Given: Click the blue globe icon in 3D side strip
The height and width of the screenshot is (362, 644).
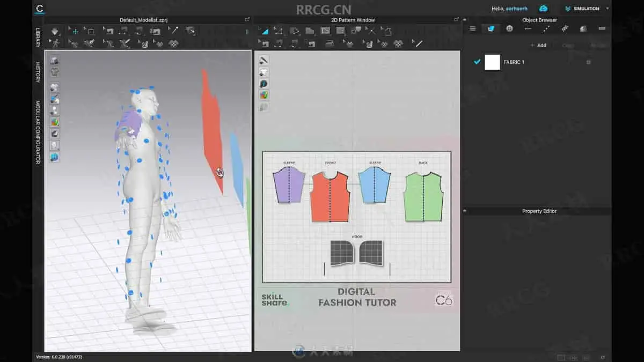Looking at the screenshot, I should 55,157.
